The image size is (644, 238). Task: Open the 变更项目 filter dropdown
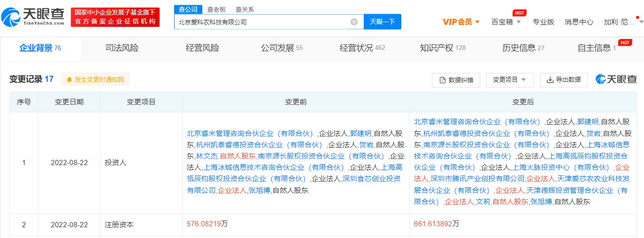(509, 80)
